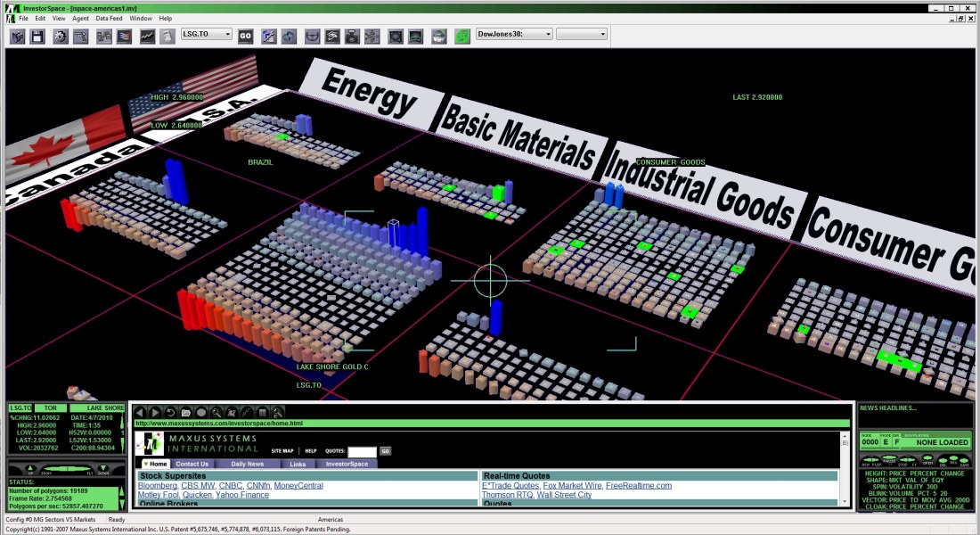Click the UP navigation button
The image size is (980, 535).
tap(30, 469)
